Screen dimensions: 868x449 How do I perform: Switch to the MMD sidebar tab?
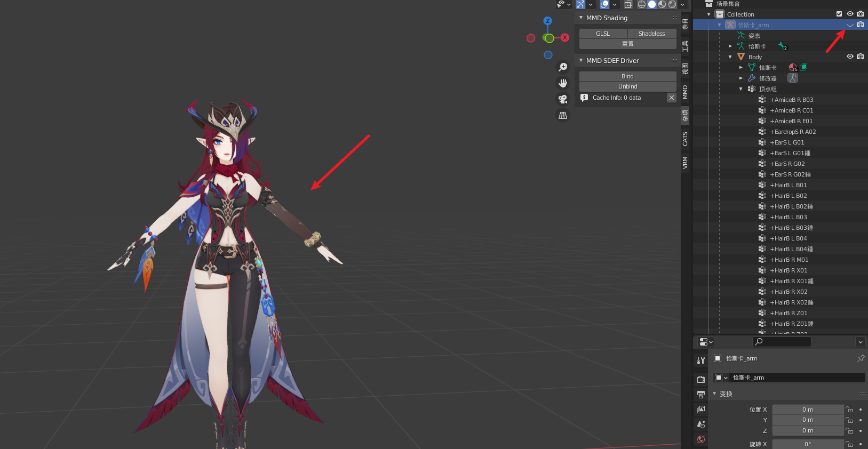686,92
